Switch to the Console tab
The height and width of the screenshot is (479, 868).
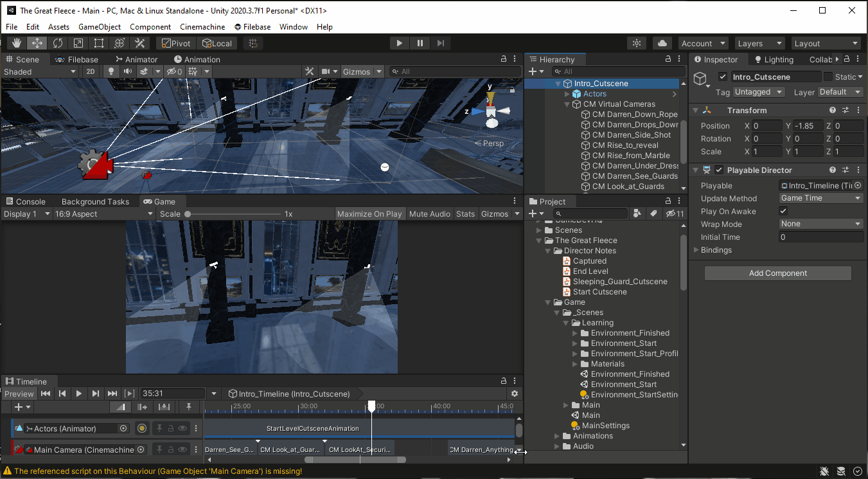(x=26, y=201)
